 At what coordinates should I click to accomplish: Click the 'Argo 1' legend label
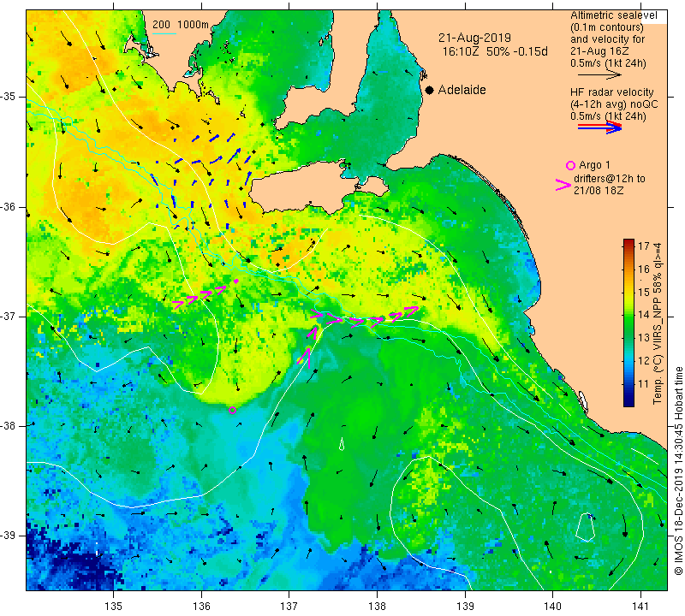click(x=594, y=165)
